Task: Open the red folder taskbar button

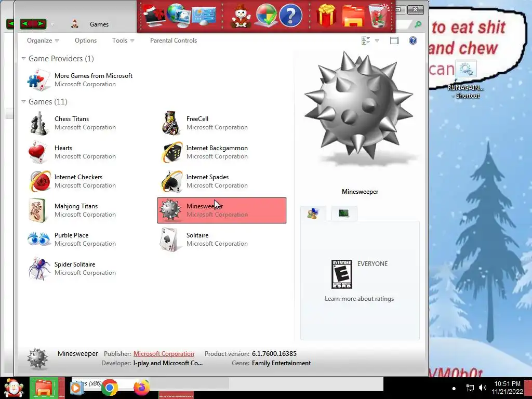Action: click(45, 388)
